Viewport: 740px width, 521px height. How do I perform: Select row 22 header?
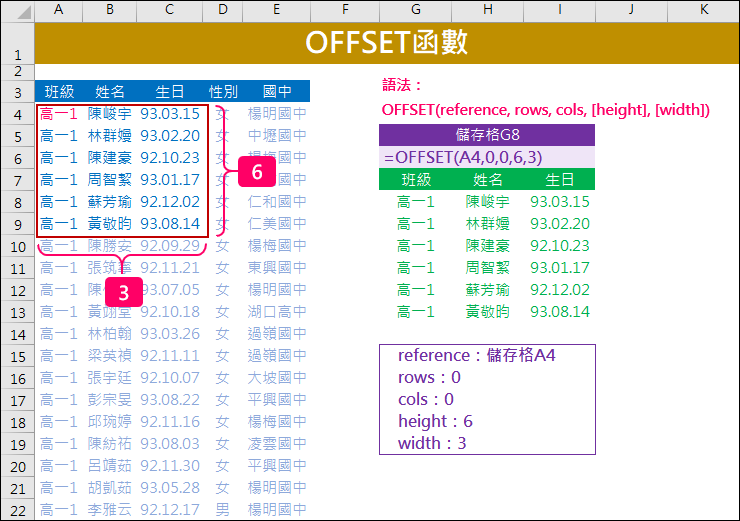click(17, 510)
